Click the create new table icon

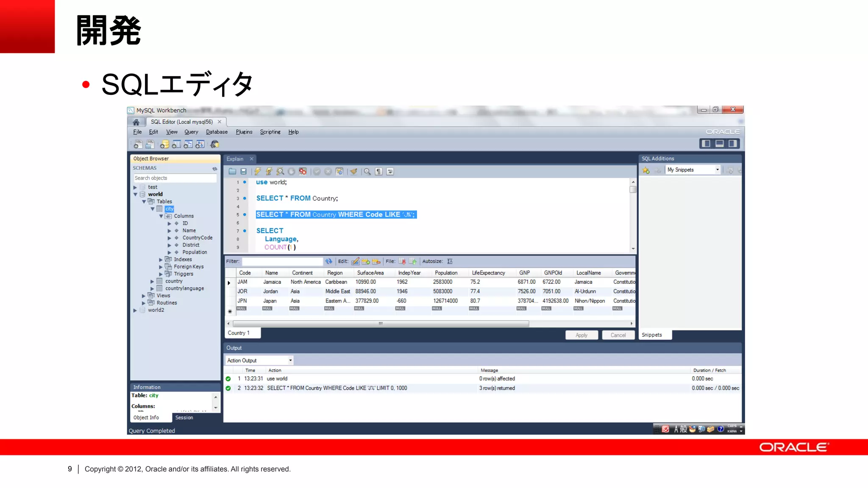(176, 144)
